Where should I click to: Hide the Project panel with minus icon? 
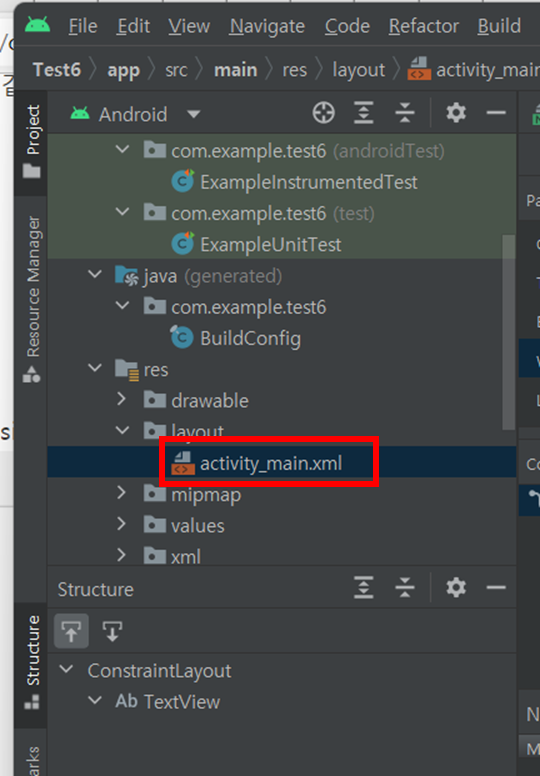[496, 113]
